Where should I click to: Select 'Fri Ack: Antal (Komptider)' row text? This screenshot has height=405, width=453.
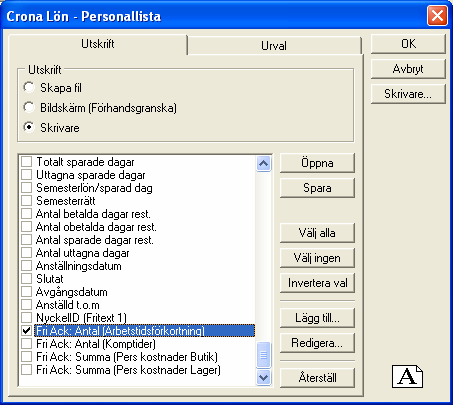click(96, 344)
